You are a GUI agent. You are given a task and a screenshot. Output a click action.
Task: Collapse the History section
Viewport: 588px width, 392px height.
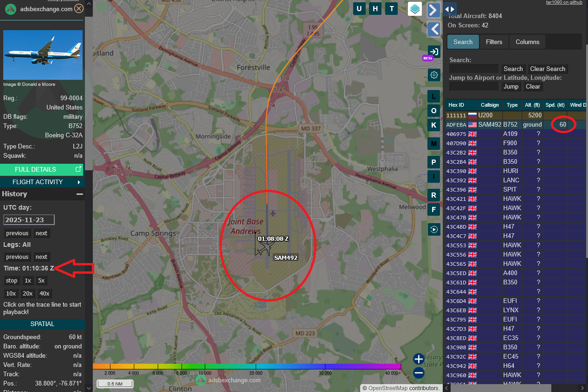pos(79,194)
